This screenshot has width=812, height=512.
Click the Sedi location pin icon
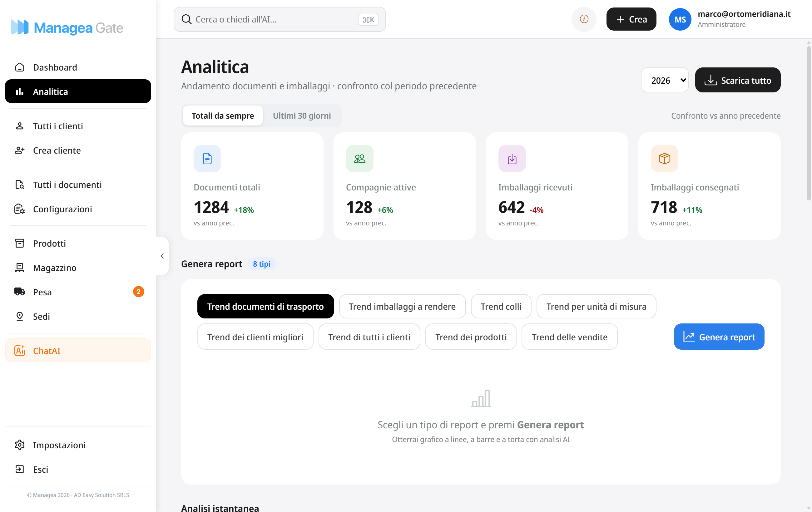click(x=20, y=316)
